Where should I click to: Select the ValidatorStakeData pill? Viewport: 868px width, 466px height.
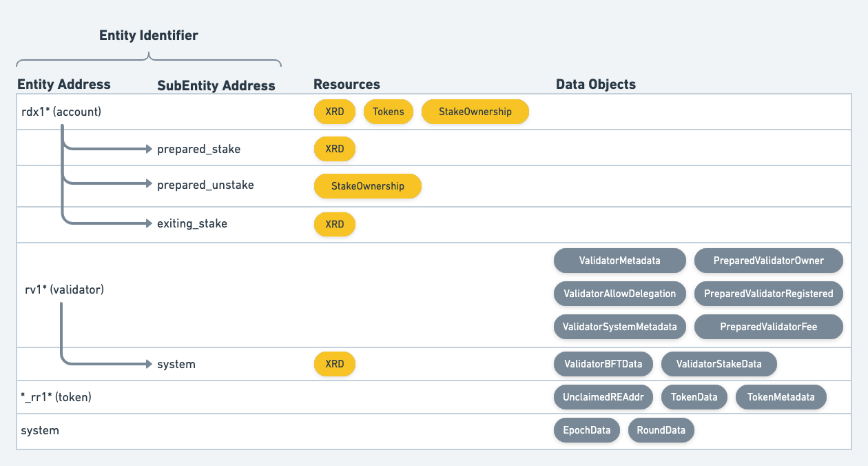coord(719,364)
